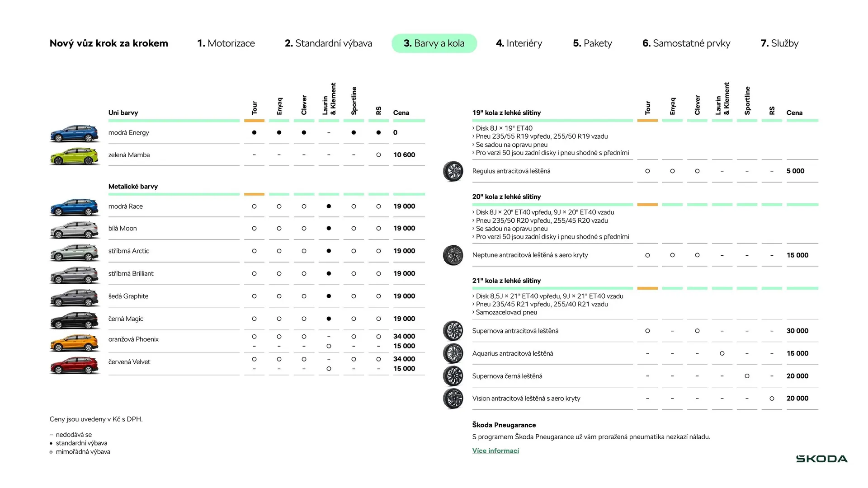
Task: Click the oranžová Phoenix label
Action: [x=133, y=339]
